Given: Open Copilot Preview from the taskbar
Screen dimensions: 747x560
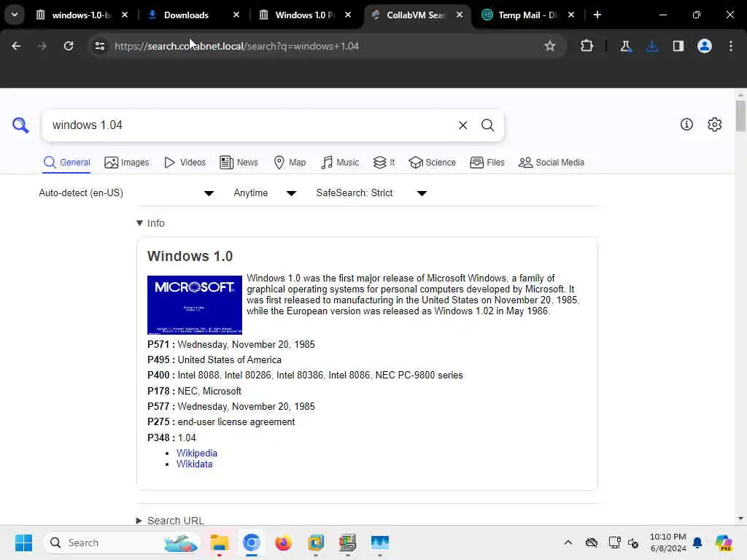Looking at the screenshot, I should point(724,542).
